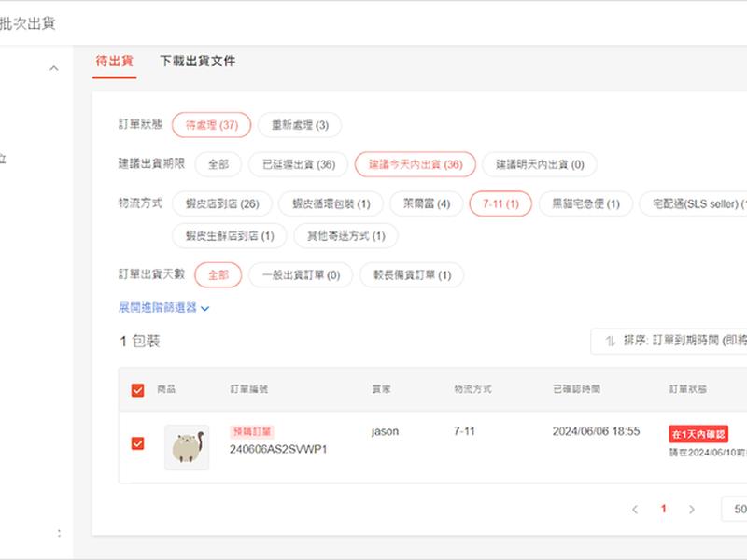
Task: Click the 預購訂單 tag
Action: point(252,432)
